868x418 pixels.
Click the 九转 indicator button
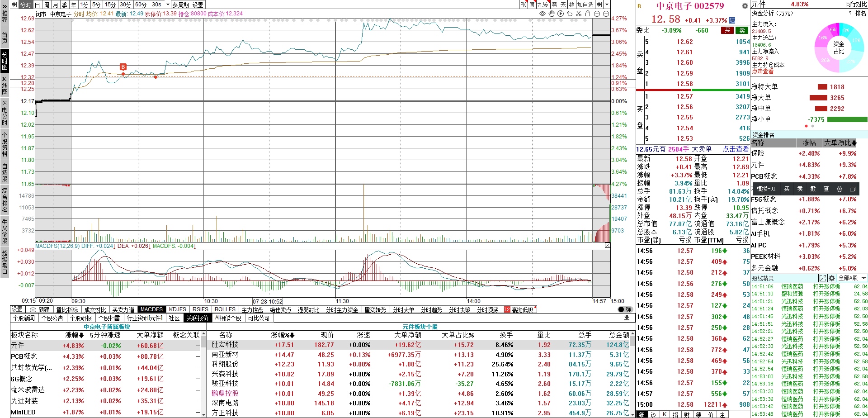pos(542,5)
